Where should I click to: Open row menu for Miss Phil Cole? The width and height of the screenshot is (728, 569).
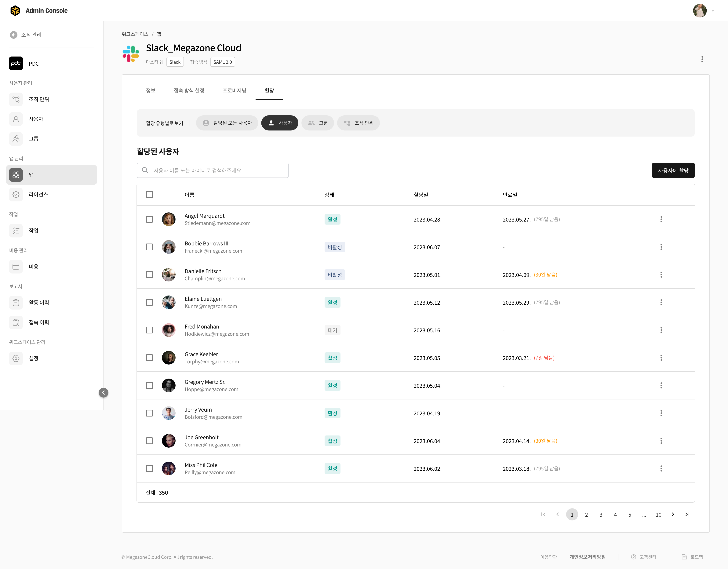point(661,469)
